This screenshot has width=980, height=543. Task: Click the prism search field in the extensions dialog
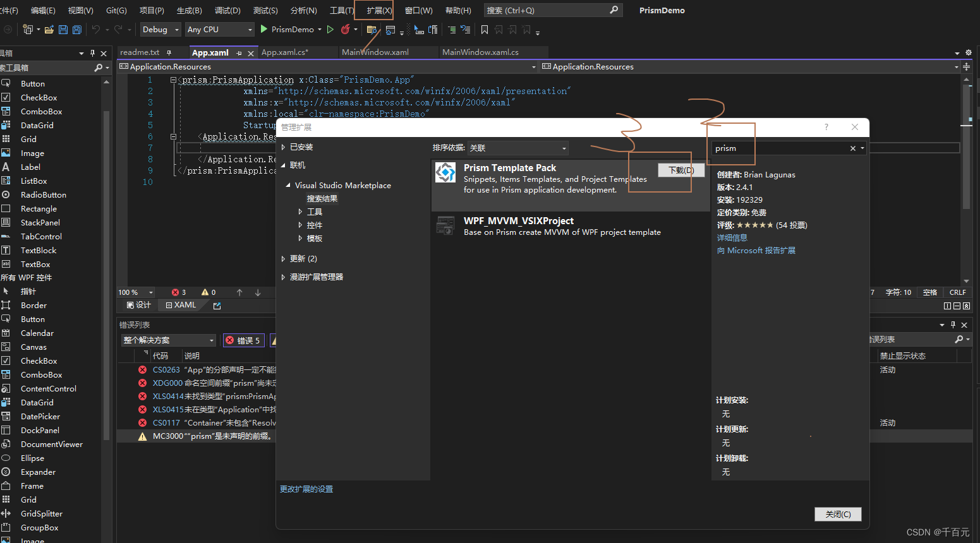pyautogui.click(x=780, y=148)
